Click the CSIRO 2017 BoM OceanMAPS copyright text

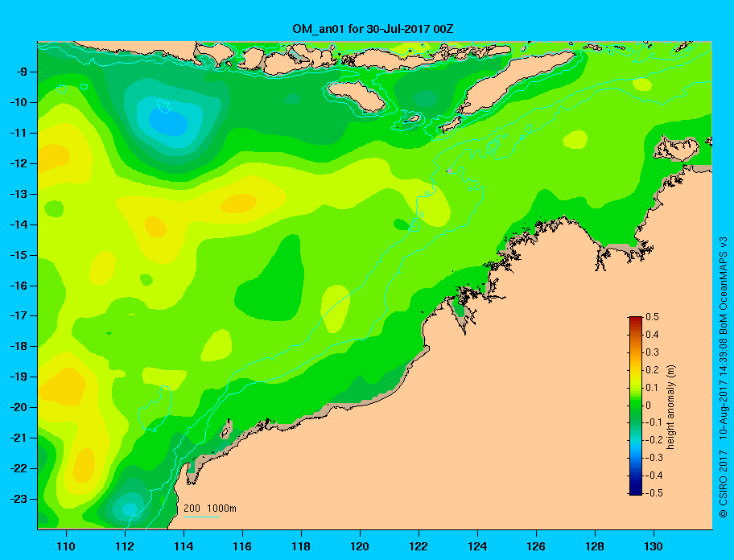[x=724, y=377]
